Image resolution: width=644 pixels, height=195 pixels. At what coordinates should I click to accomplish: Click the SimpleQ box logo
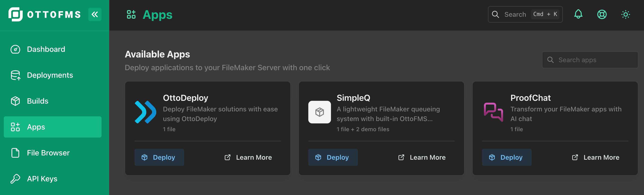[319, 112]
